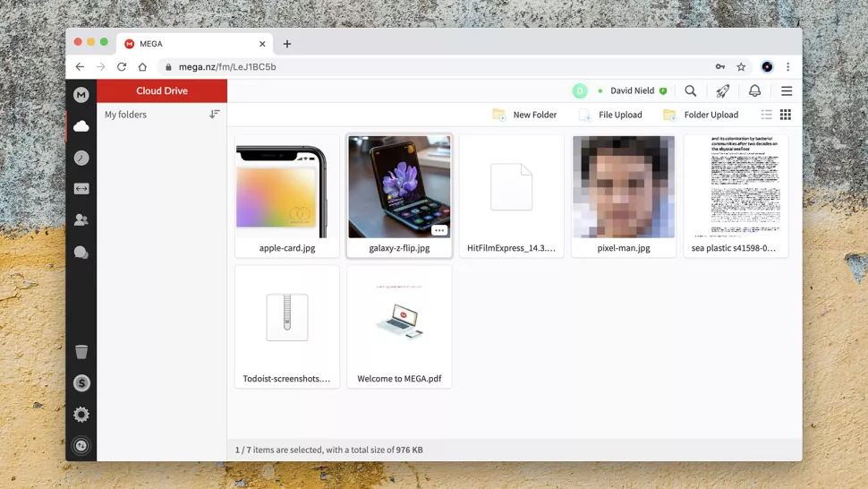Click the items selected status text
The height and width of the screenshot is (489, 868).
coord(328,450)
